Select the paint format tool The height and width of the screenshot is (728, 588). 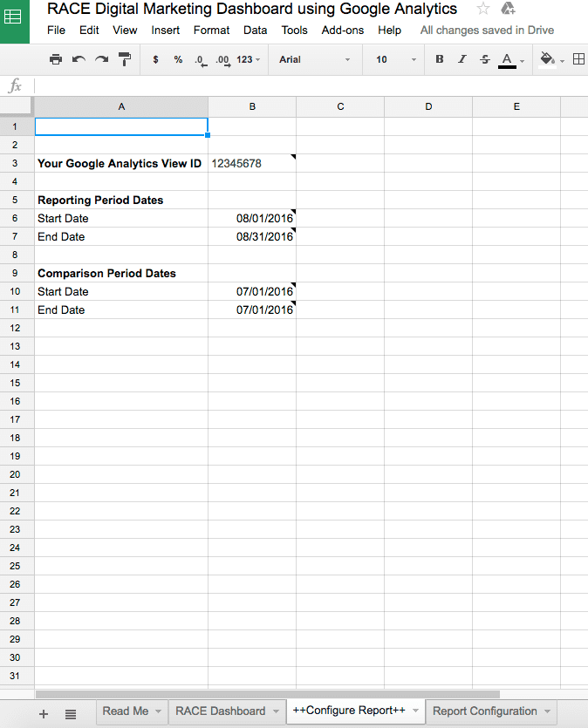tap(125, 59)
